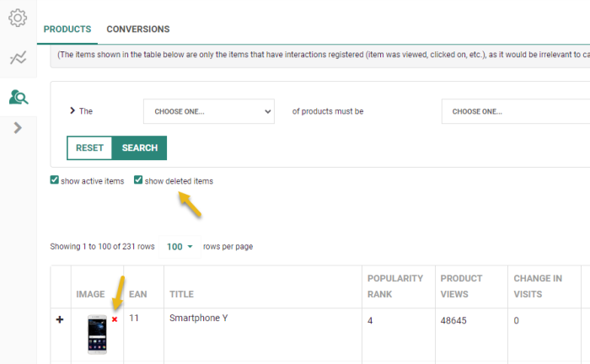Select the user search analytics icon
Image resolution: width=590 pixels, height=364 pixels.
pyautogui.click(x=18, y=98)
